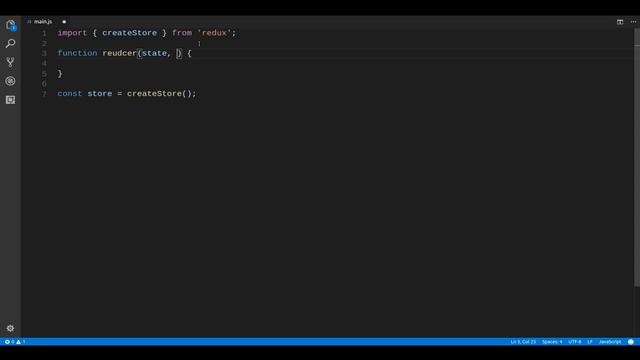
Task: Change language mode via JavaScript
Action: coord(610,342)
